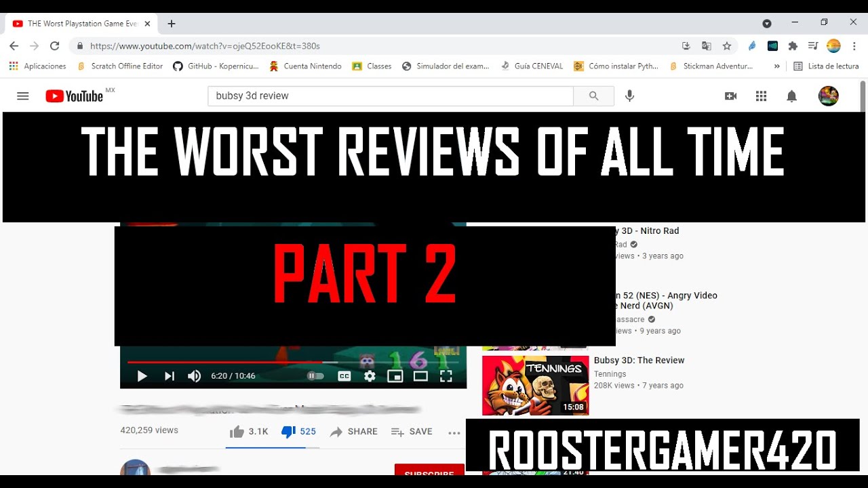Bookmark this page with star icon
Screen dimensions: 868x488
point(727,46)
